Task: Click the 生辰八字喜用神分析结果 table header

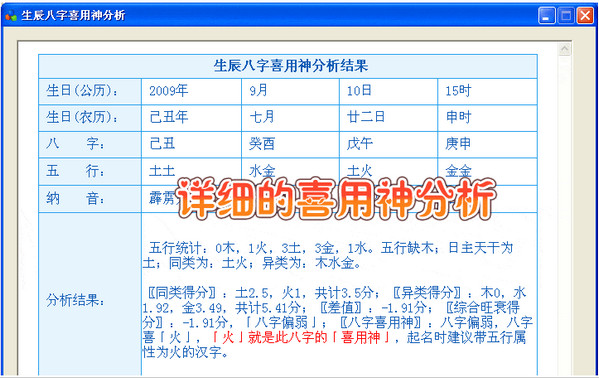Action: click(x=288, y=67)
